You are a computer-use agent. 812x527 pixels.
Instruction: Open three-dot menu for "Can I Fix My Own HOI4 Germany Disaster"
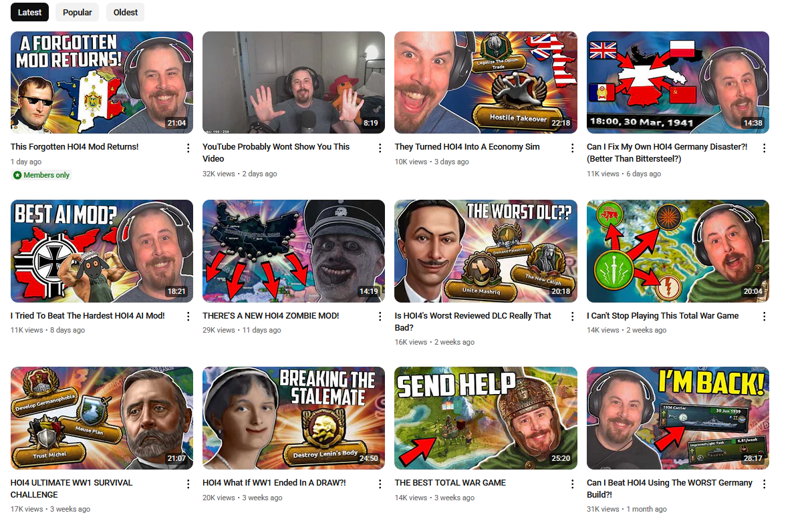click(x=764, y=148)
